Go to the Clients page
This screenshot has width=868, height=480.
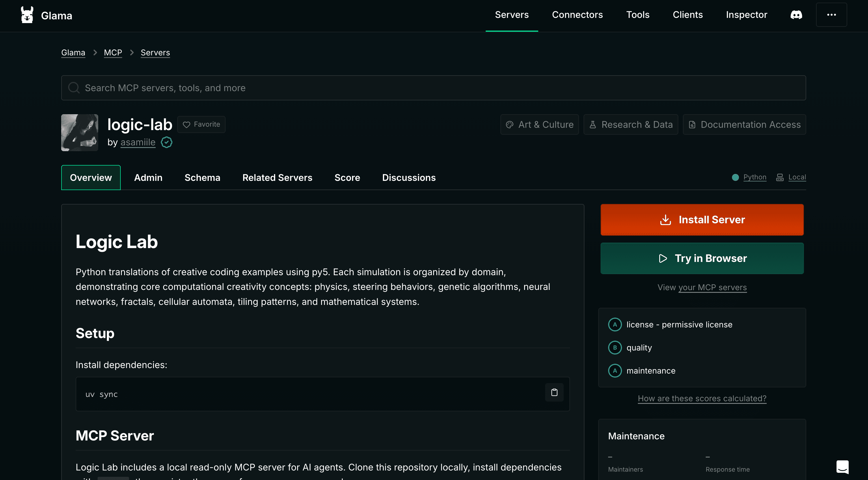(688, 15)
